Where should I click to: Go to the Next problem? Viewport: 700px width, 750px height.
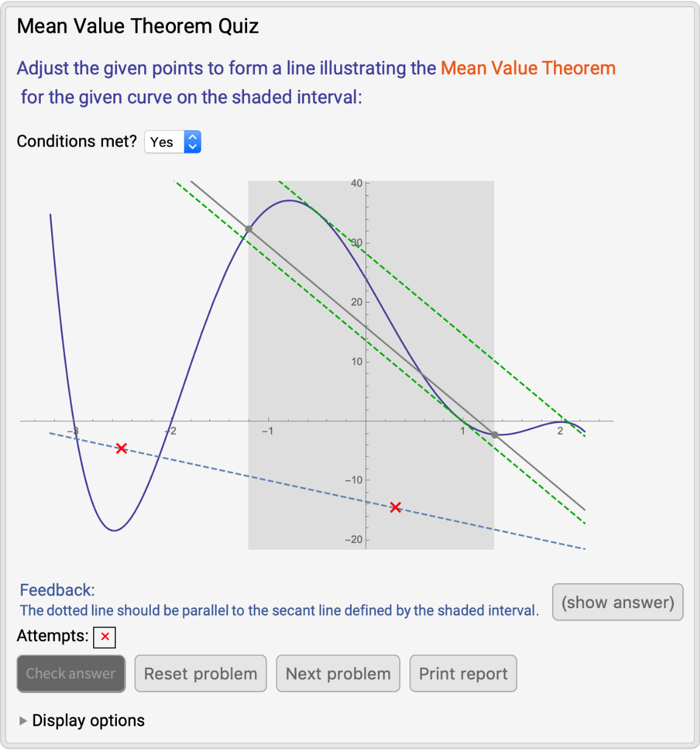(338, 673)
